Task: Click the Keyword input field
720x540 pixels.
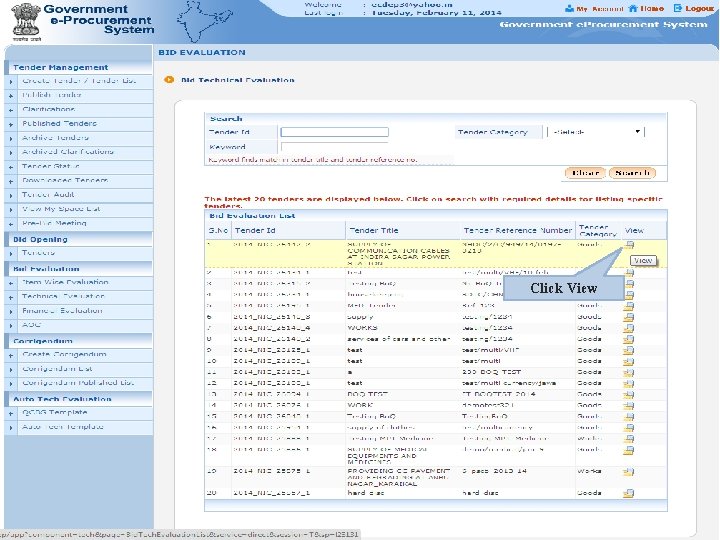Action: 334,147
